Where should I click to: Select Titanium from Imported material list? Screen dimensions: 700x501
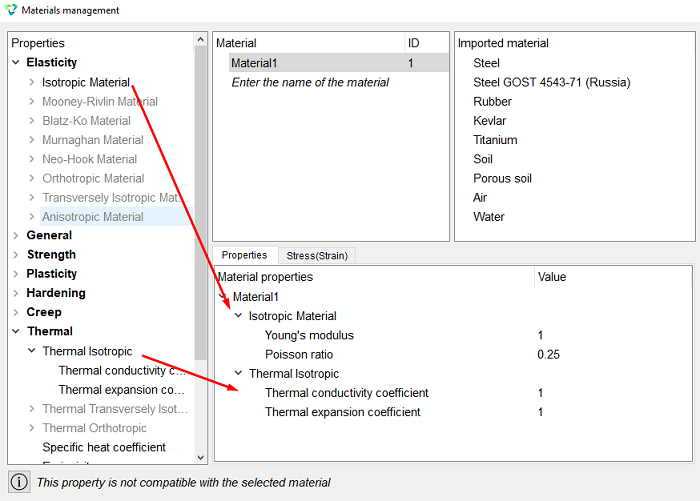[x=495, y=140]
